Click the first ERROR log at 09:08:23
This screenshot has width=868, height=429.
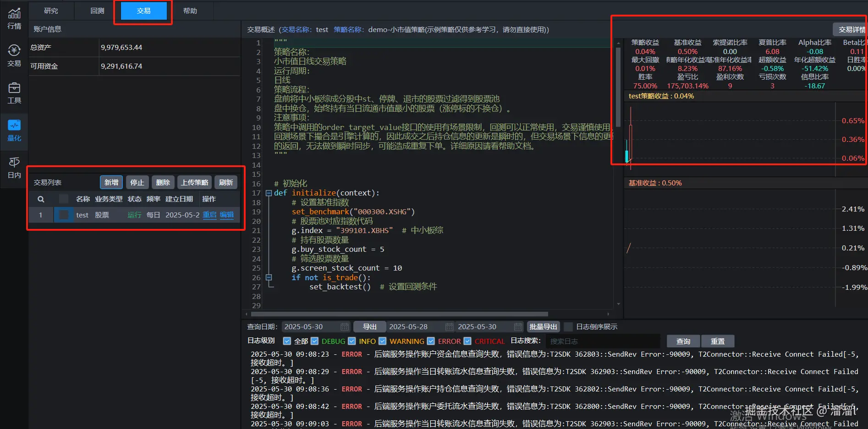point(555,358)
